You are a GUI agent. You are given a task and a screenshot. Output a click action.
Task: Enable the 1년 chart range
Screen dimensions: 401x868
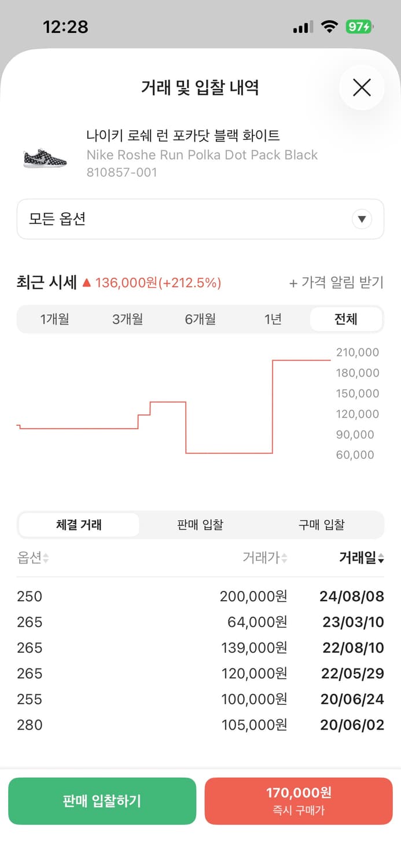point(273,319)
